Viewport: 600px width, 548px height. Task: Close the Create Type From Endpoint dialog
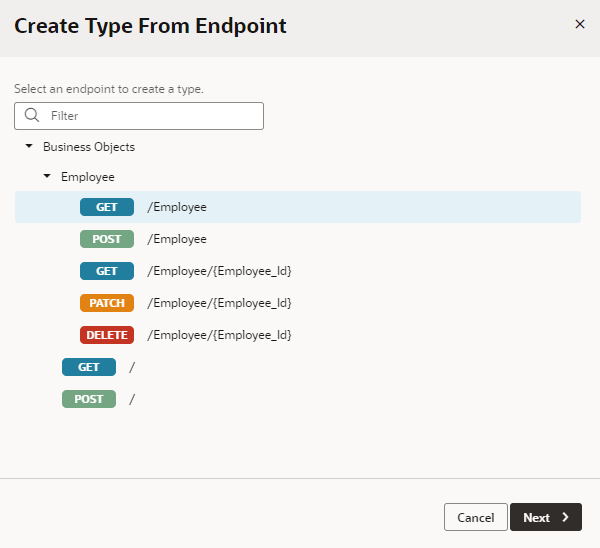point(580,24)
